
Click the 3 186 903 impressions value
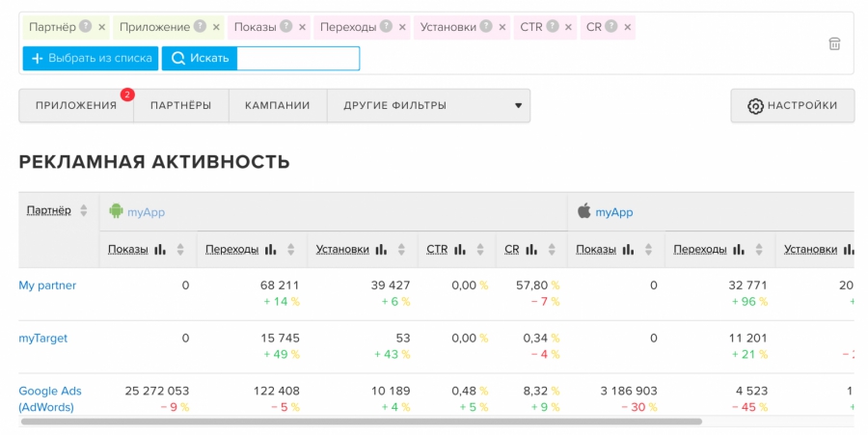(629, 392)
